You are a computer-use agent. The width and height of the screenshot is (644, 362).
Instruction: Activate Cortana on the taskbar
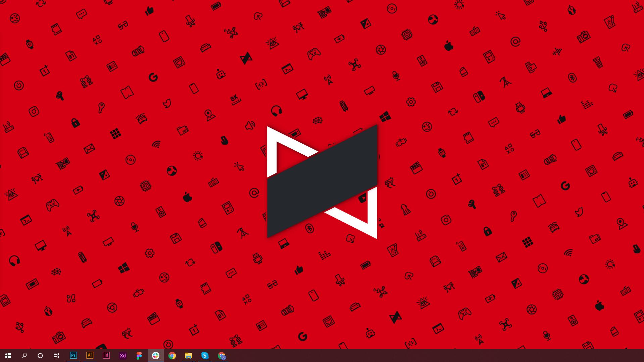point(40,356)
